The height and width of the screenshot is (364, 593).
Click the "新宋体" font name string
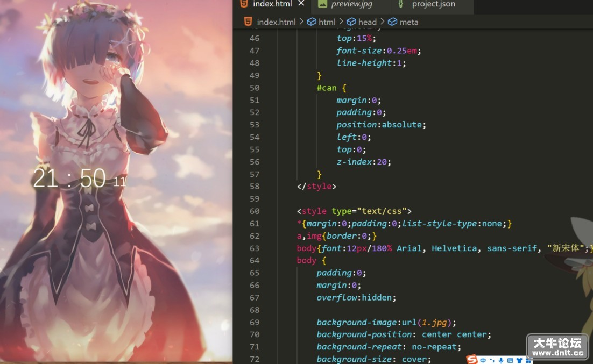[566, 248]
